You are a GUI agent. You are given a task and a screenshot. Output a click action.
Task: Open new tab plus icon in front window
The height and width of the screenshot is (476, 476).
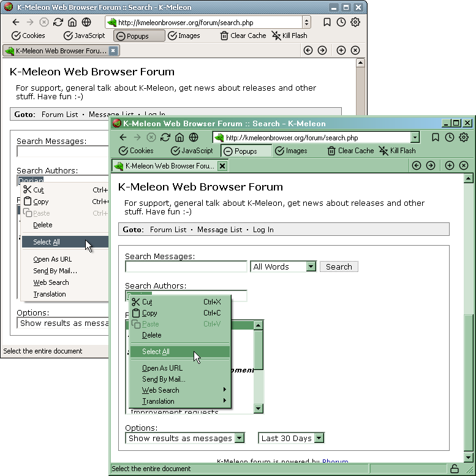[450, 165]
